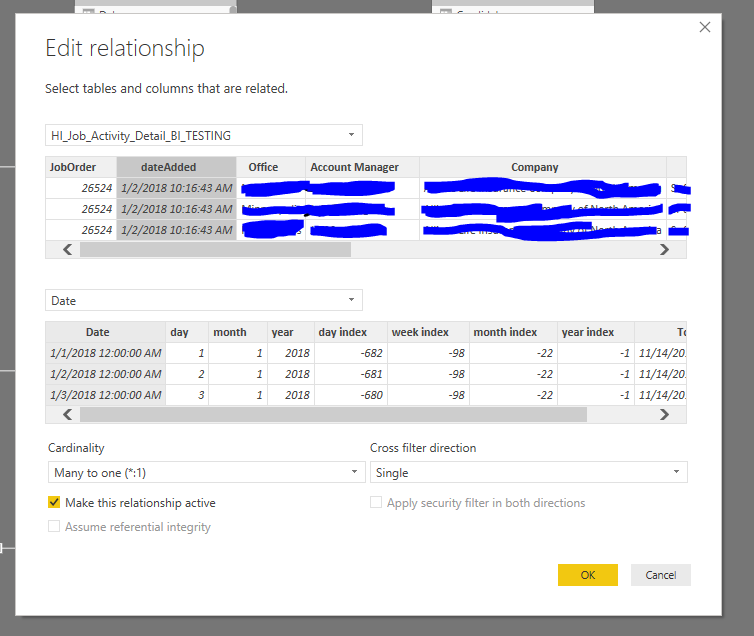Select the Office column header
The height and width of the screenshot is (636, 754).
[271, 167]
